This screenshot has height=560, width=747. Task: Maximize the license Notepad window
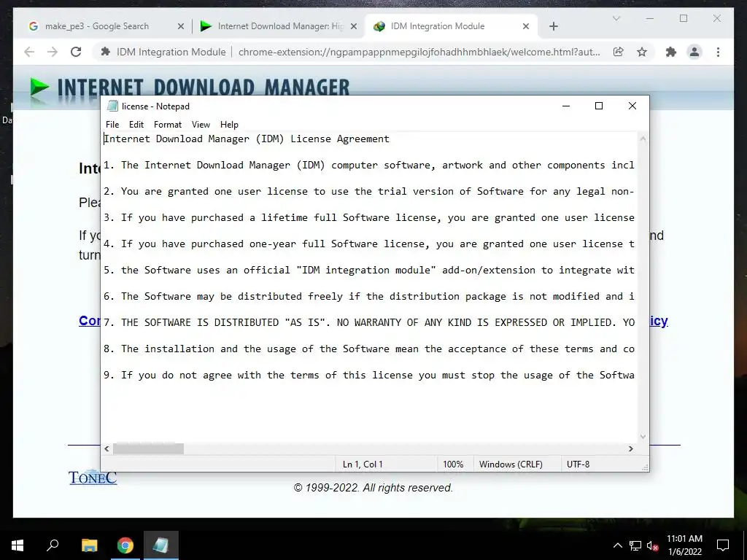(x=599, y=106)
